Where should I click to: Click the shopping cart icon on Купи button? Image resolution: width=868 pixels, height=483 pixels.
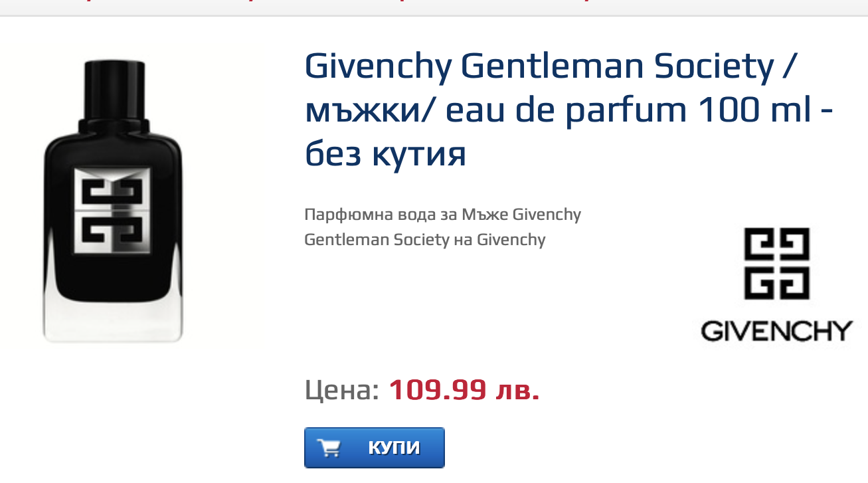coord(329,448)
